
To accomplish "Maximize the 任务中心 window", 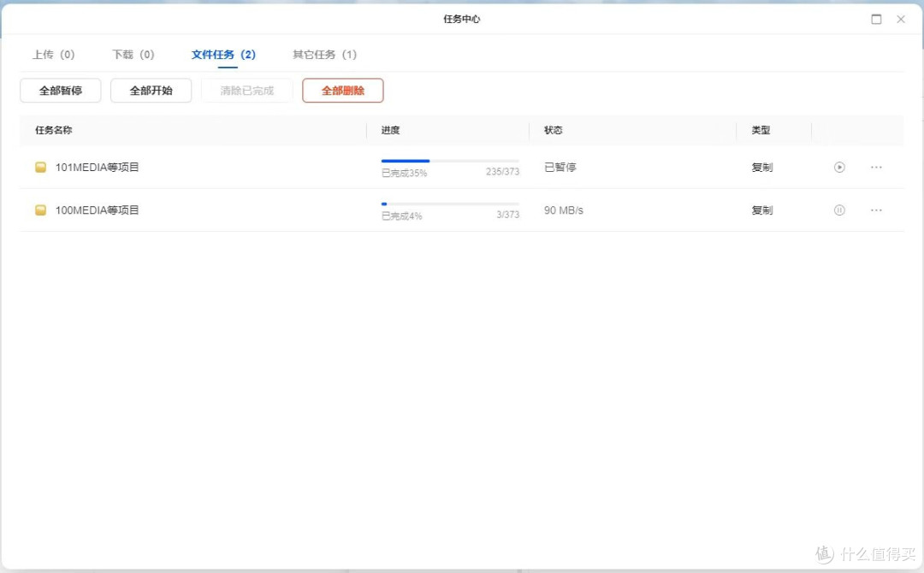I will tap(876, 20).
